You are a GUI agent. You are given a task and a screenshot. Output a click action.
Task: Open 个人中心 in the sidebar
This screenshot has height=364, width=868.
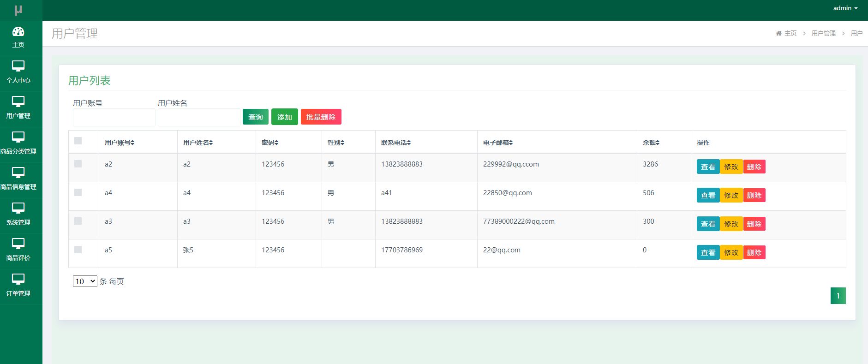pyautogui.click(x=18, y=73)
